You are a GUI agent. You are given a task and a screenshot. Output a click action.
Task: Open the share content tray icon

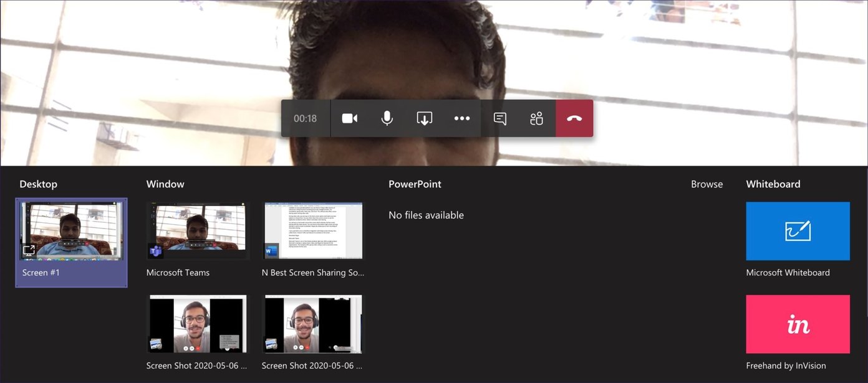point(424,118)
